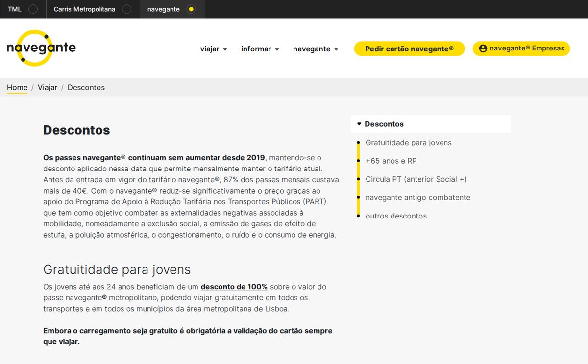Switch to the Carris Metropolitana tab

93,9
